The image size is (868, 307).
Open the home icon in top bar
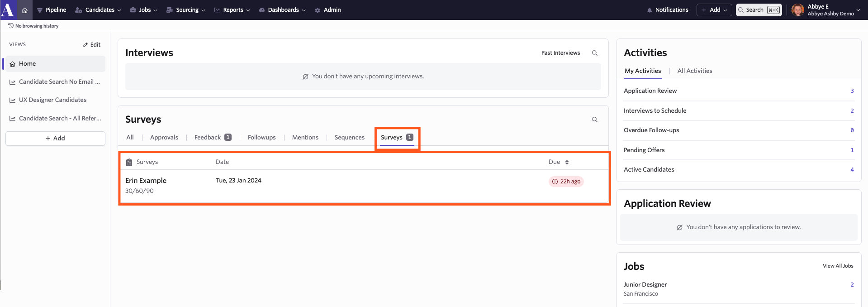[25, 10]
